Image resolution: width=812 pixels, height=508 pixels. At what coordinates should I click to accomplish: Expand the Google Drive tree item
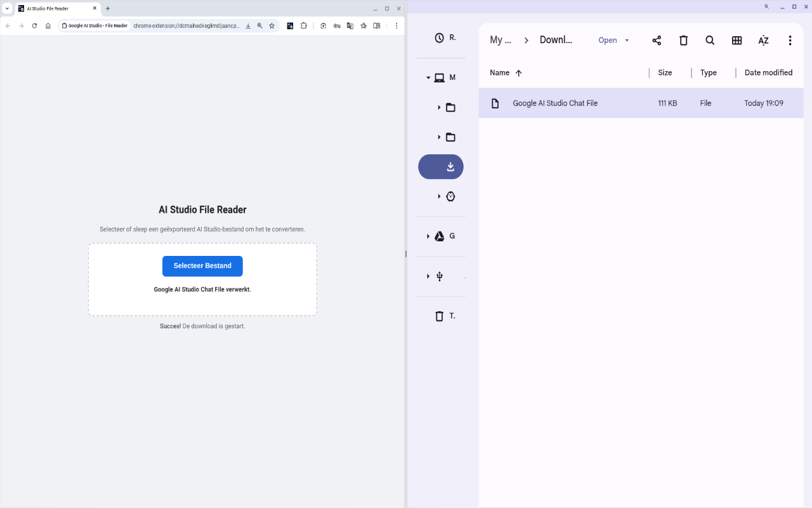tap(428, 236)
